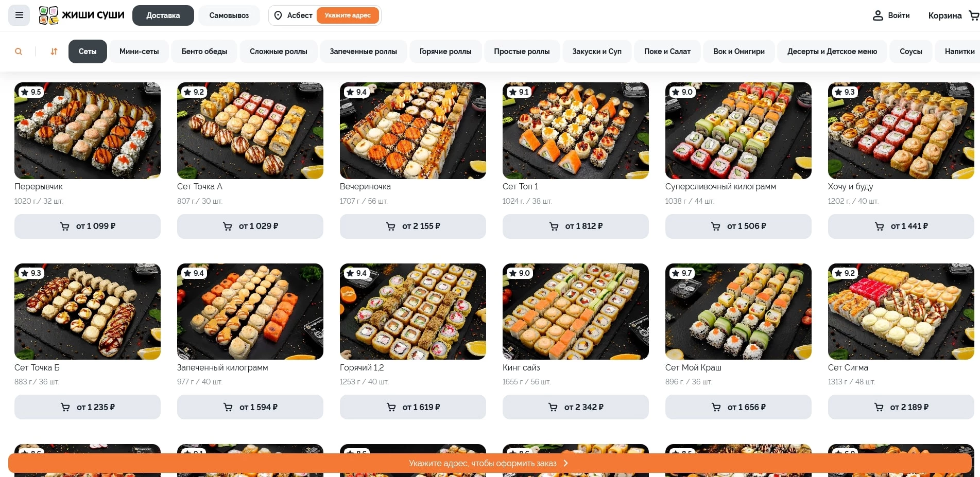The height and width of the screenshot is (477, 980).
Task: Click the location pin icon beside Асбест
Action: pyautogui.click(x=278, y=15)
